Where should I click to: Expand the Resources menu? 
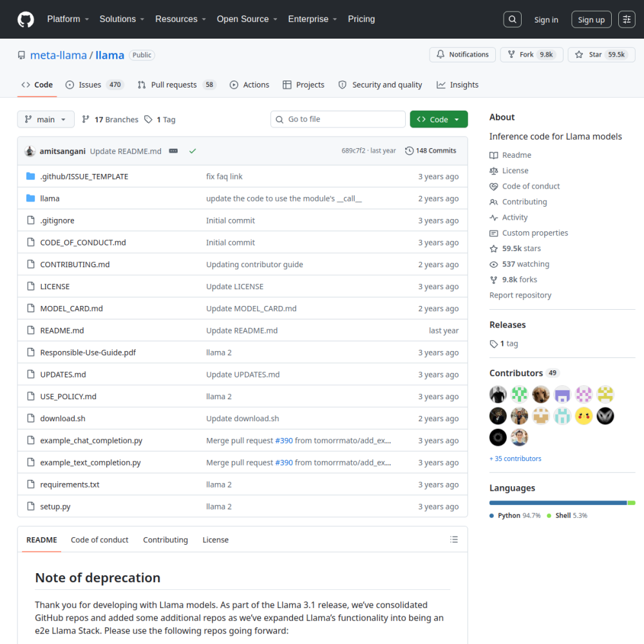tap(180, 19)
